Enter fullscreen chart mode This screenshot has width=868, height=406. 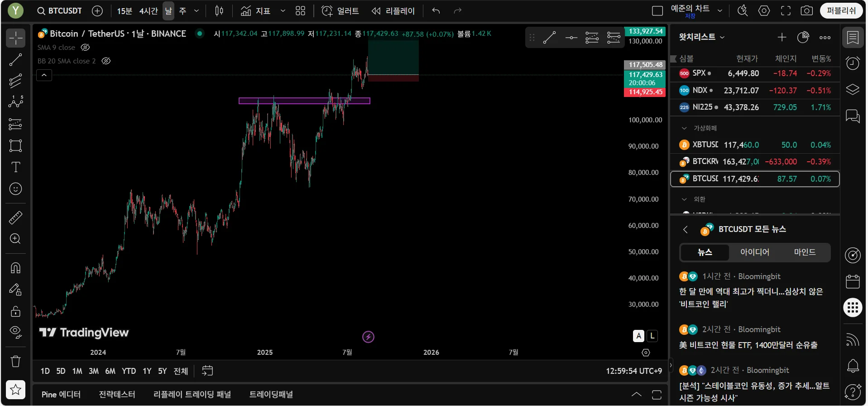(x=786, y=11)
